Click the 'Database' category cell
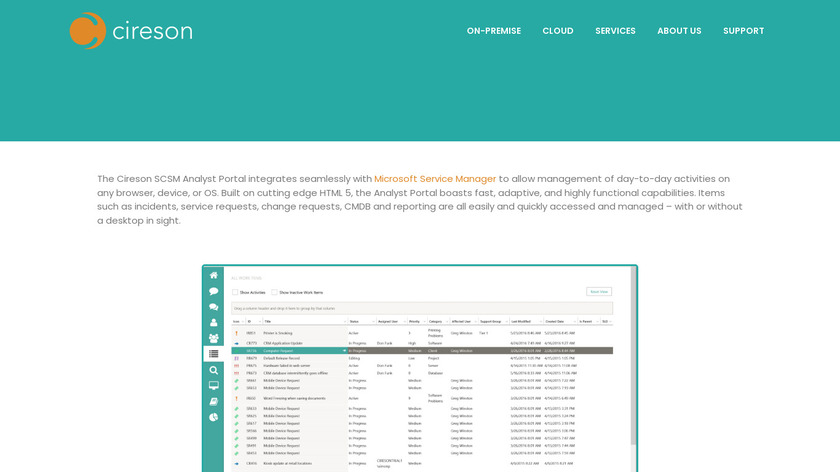The width and height of the screenshot is (840, 472). (435, 373)
